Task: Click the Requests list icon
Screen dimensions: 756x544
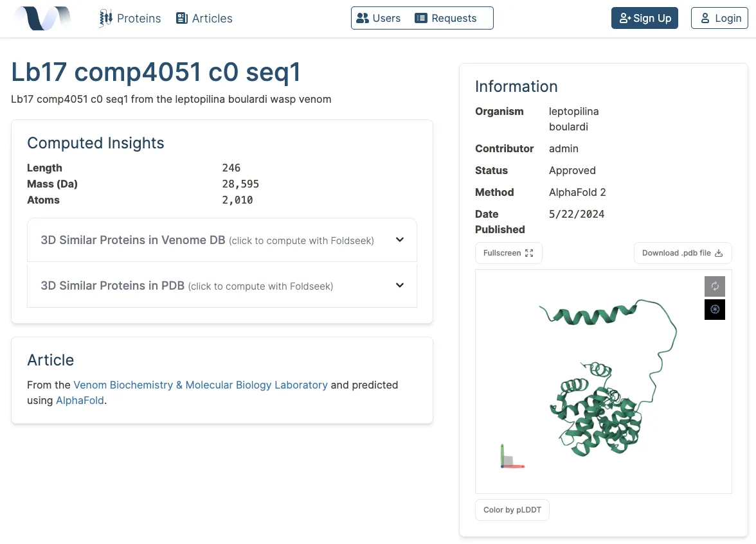Action: pos(421,19)
